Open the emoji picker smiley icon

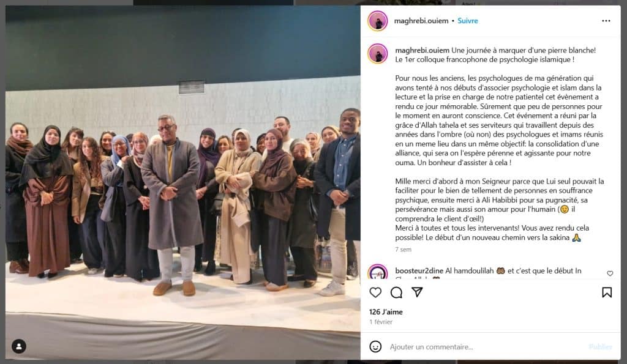pos(375,346)
